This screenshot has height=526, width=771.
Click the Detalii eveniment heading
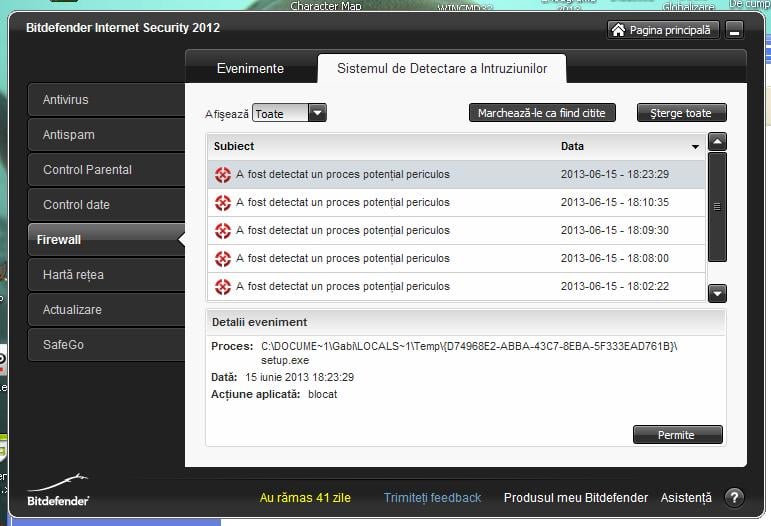point(260,322)
